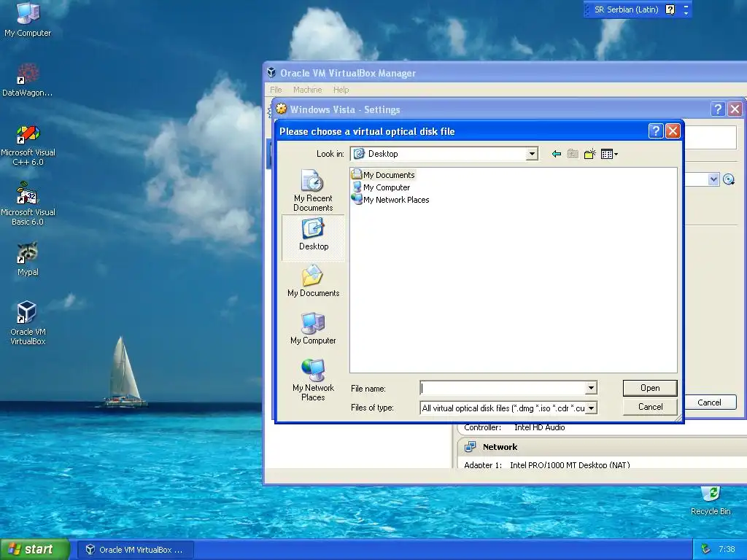Image resolution: width=747 pixels, height=560 pixels.
Task: Close the virtual optical disk dialog
Action: (672, 131)
